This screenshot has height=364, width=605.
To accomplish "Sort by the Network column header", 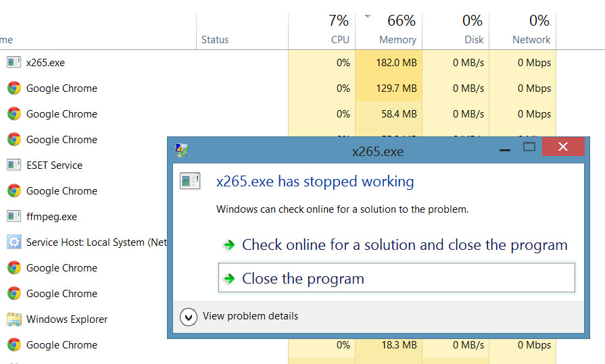I will [x=531, y=39].
